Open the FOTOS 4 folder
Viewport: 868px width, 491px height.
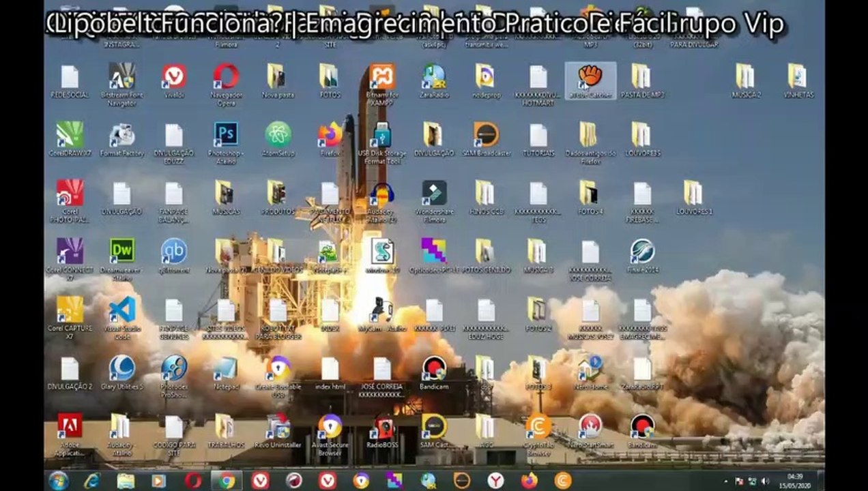pos(590,198)
